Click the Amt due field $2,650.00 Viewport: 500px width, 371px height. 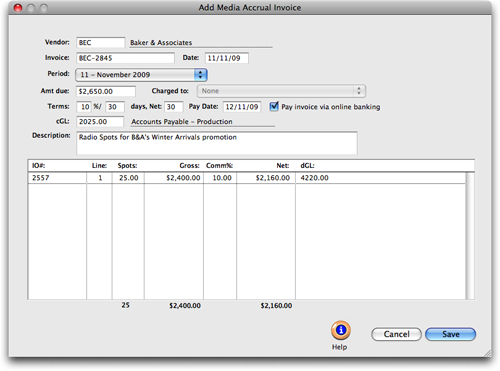(x=106, y=91)
